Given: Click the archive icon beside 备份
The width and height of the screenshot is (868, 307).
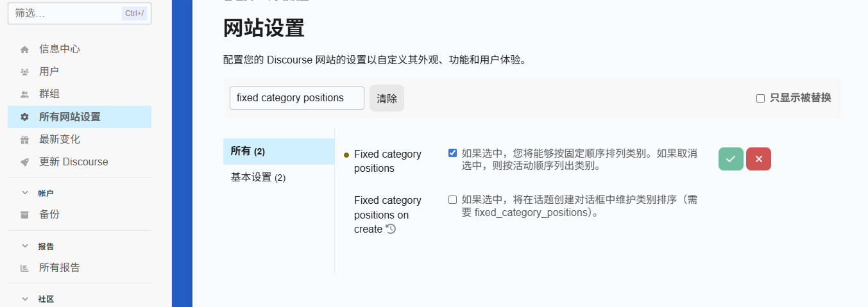Looking at the screenshot, I should 24,215.
